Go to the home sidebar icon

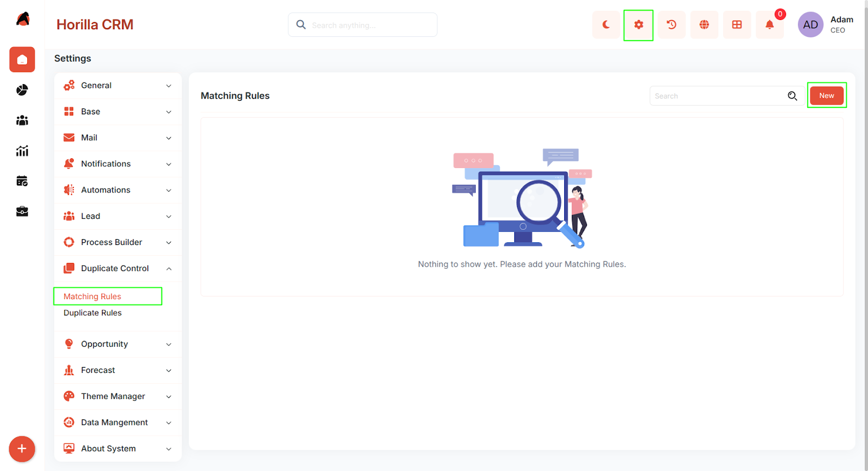pos(22,60)
